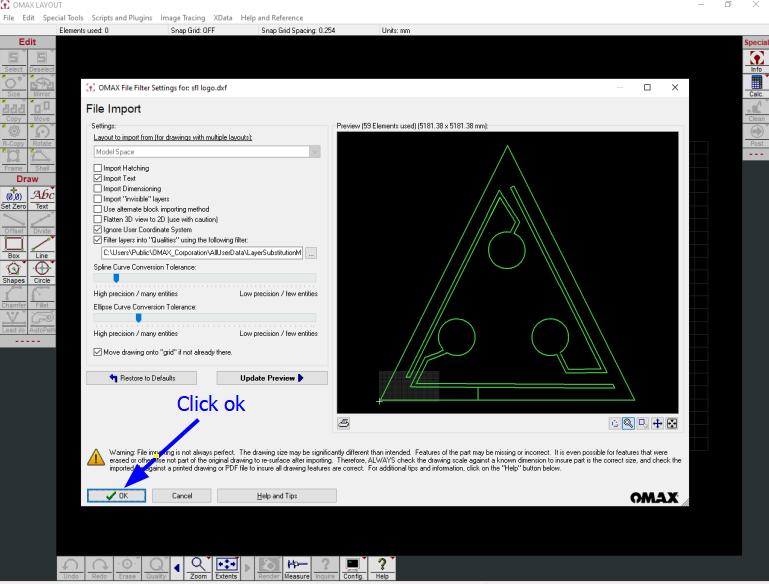Toggle Import "invisible" layers checkbox
This screenshot has height=584, width=769.
coord(98,199)
